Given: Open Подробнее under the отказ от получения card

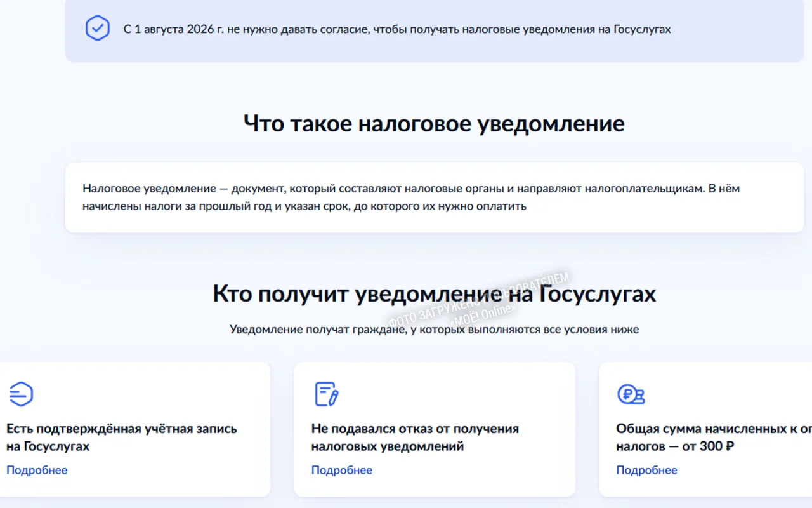Looking at the screenshot, I should click(342, 470).
